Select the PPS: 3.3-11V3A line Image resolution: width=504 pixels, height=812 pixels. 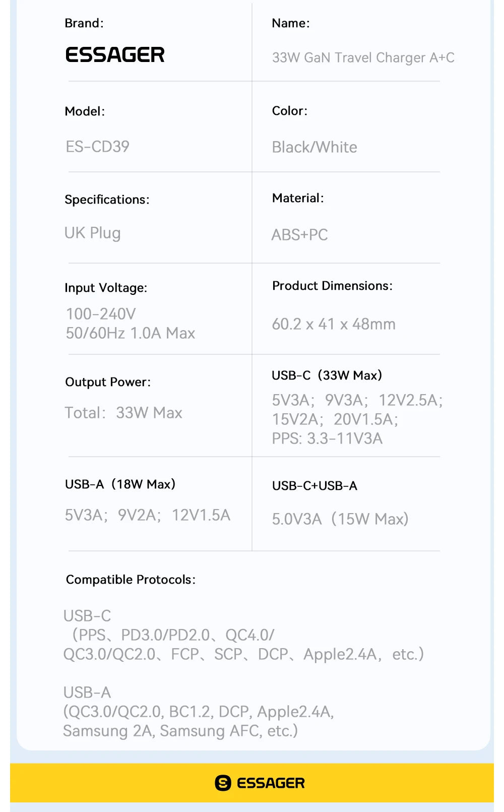(x=327, y=439)
